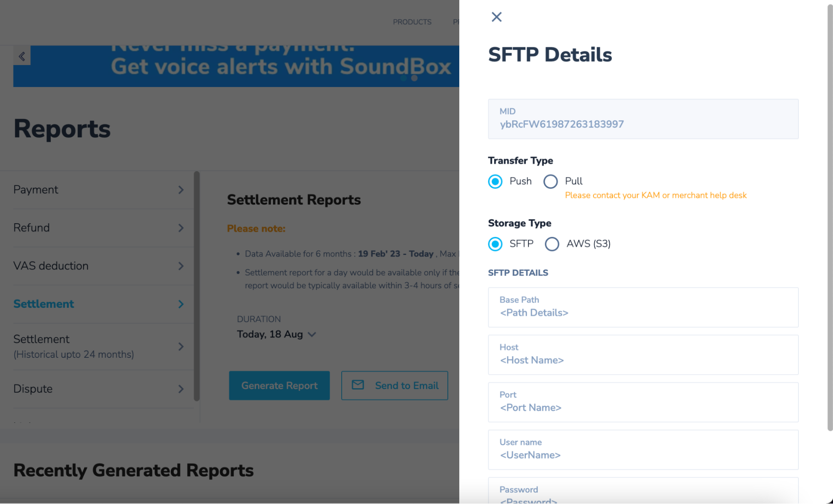Open the VAS deduction section
This screenshot has height=504, width=833.
[x=103, y=266]
